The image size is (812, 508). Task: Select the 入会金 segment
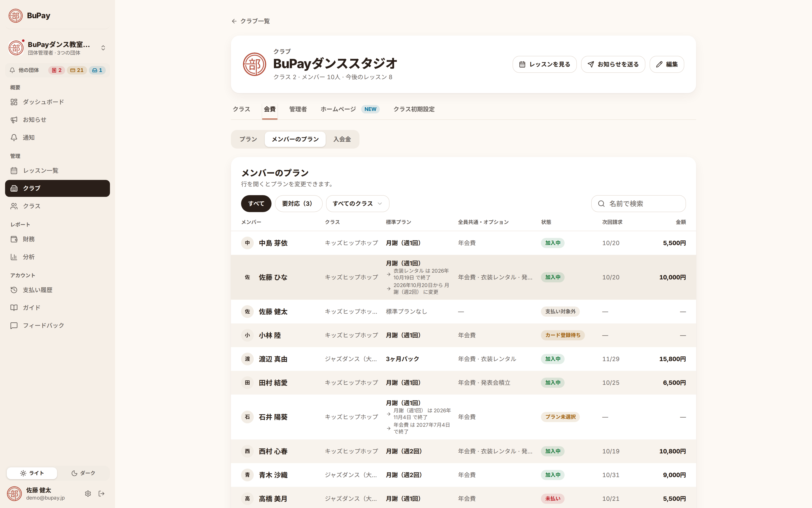(x=342, y=139)
